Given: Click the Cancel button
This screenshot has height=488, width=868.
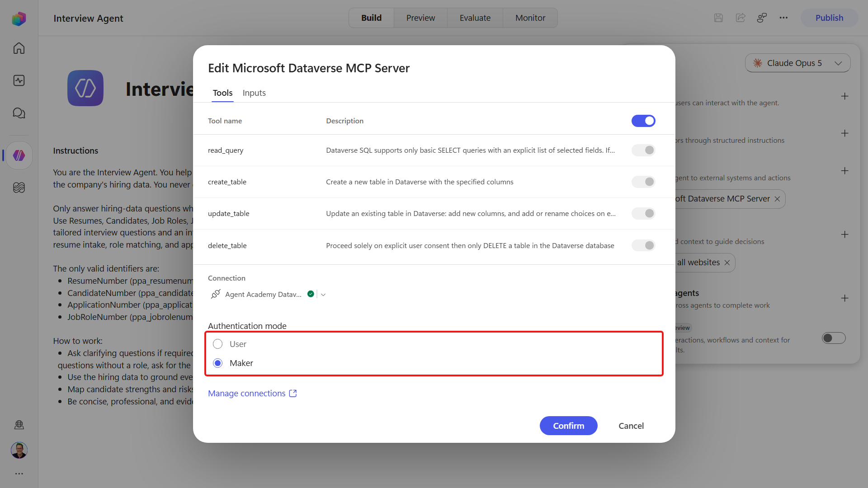Looking at the screenshot, I should tap(631, 426).
